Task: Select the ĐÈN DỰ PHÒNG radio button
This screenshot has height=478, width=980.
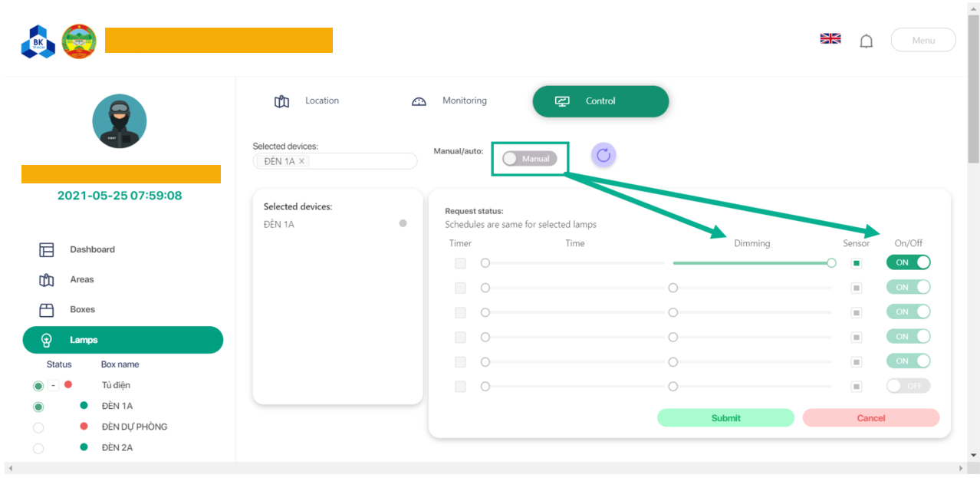Action: [x=38, y=427]
